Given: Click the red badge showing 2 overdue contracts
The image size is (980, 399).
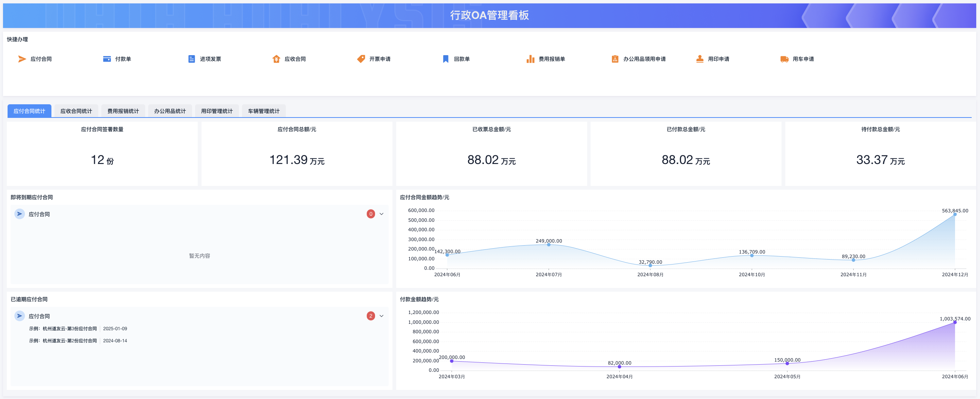Looking at the screenshot, I should coord(371,316).
